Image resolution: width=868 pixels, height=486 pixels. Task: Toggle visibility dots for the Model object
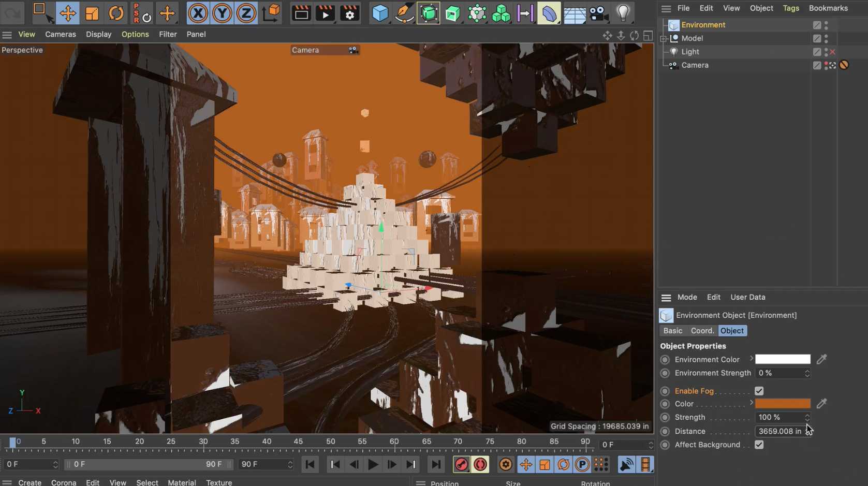pyautogui.click(x=826, y=38)
